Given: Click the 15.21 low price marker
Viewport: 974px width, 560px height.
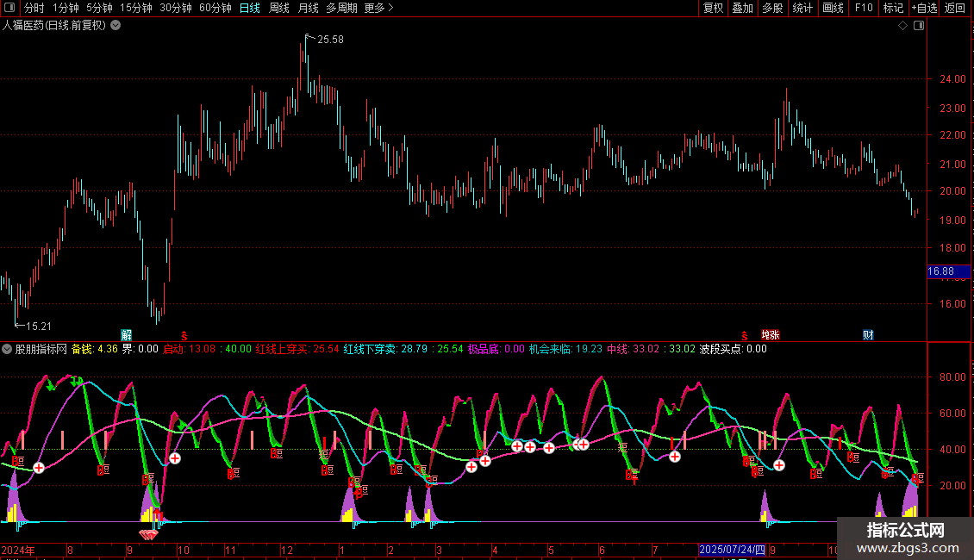Looking at the screenshot, I should [37, 326].
